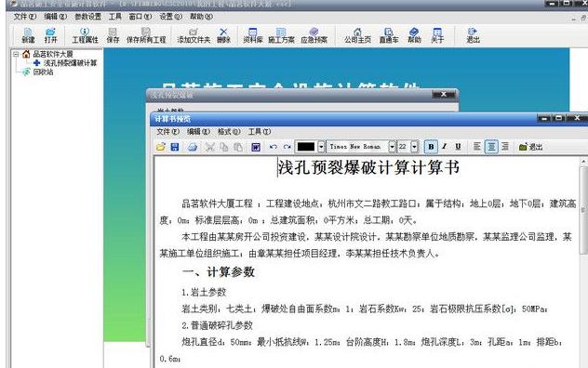Open 格式 menu in 计算书预览 window

[x=229, y=132]
